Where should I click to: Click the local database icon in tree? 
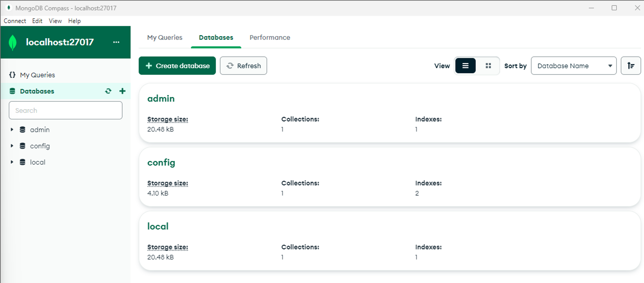coord(23,162)
